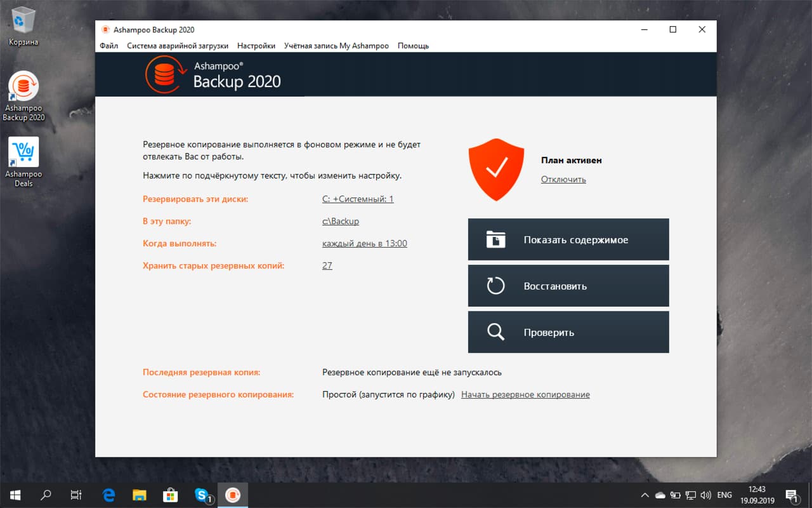
Task: Change backup schedule каждый день в 13:00
Action: coord(364,243)
